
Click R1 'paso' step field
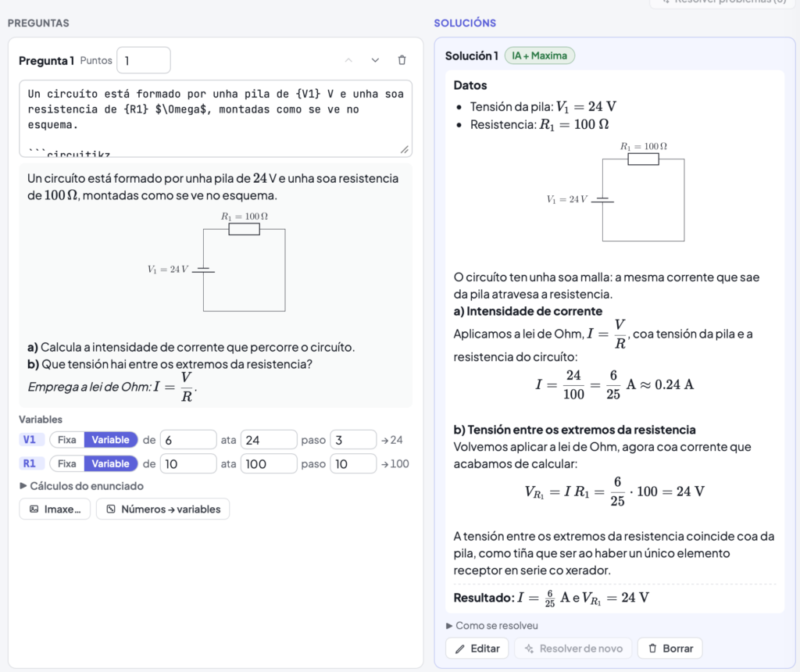(353, 464)
